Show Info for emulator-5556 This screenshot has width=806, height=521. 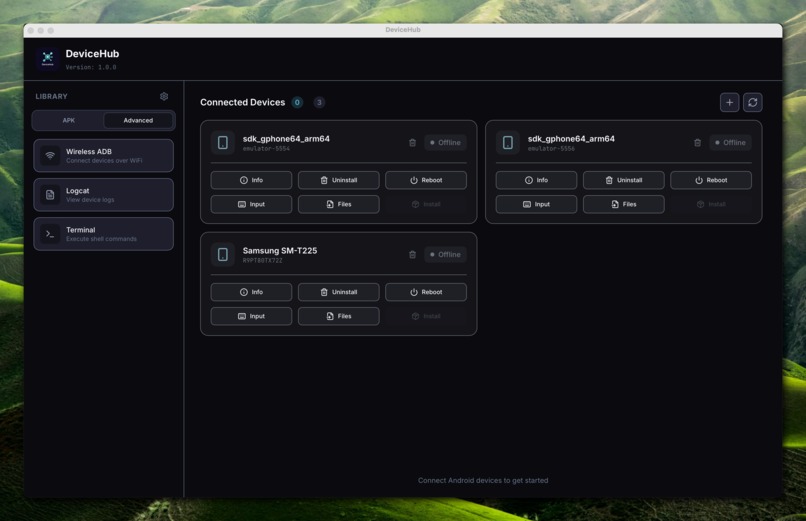(x=536, y=180)
